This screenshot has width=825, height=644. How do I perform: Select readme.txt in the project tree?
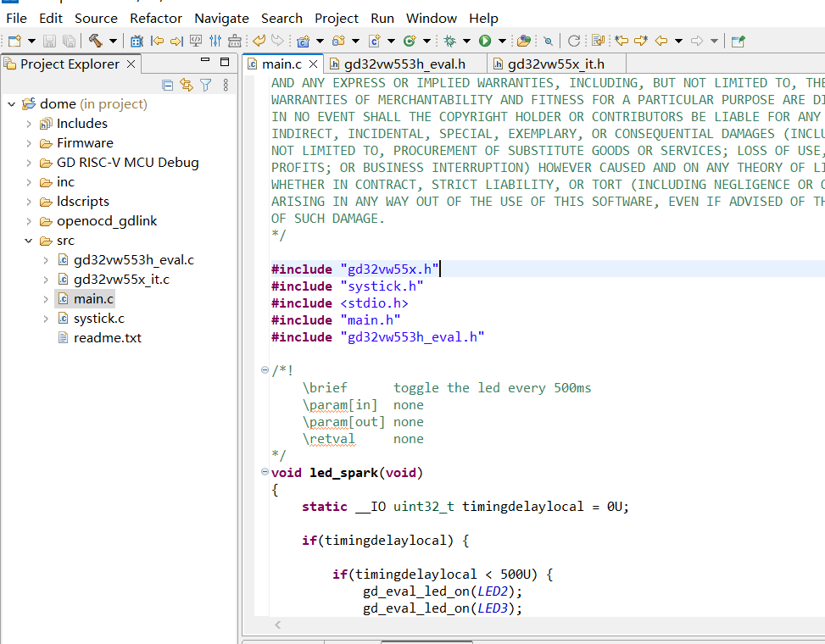click(107, 337)
